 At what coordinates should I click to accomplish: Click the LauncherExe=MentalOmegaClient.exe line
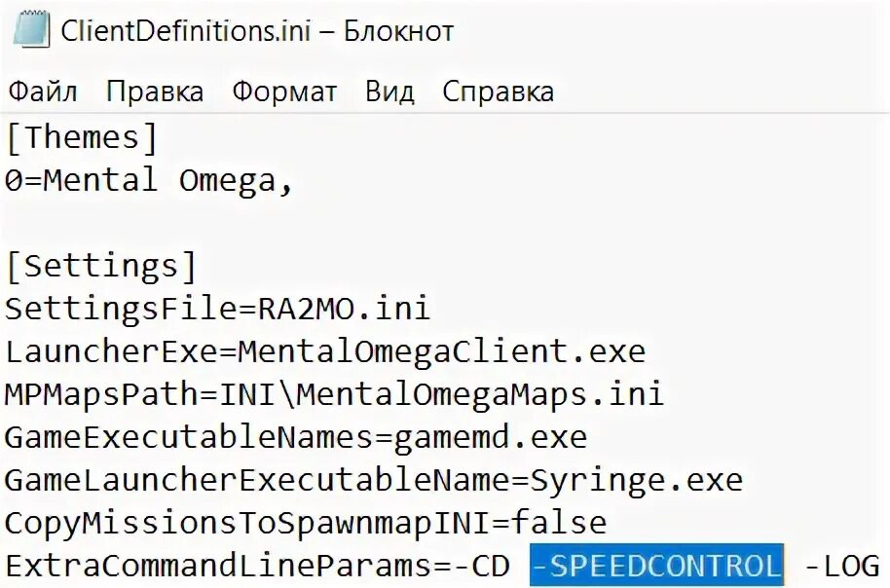[325, 351]
